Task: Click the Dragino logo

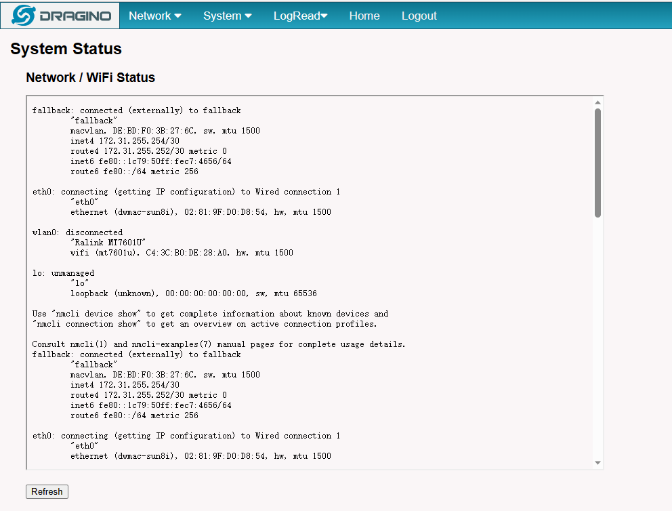Action: click(x=60, y=15)
